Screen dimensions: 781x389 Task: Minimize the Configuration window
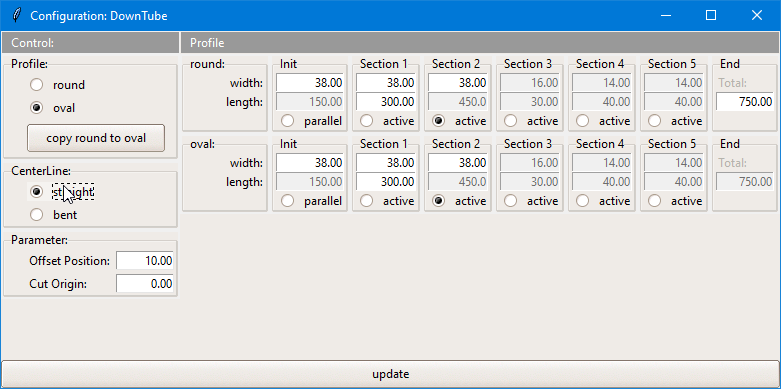pos(665,15)
